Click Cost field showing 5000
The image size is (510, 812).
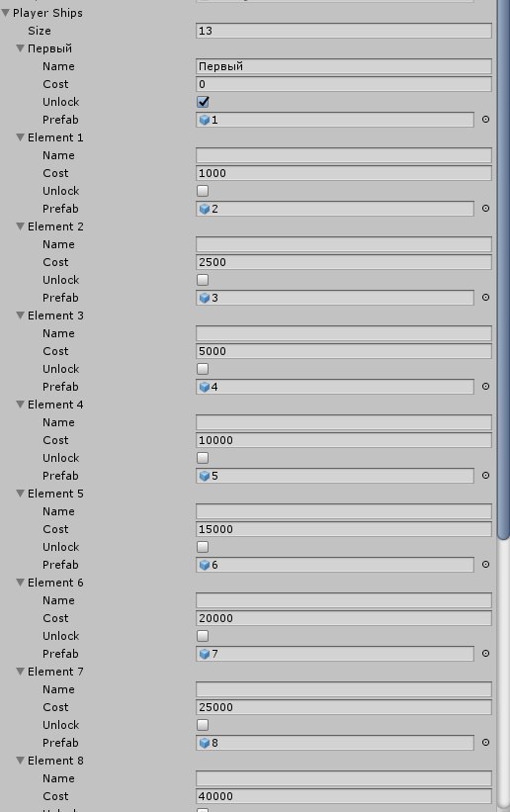coord(344,351)
